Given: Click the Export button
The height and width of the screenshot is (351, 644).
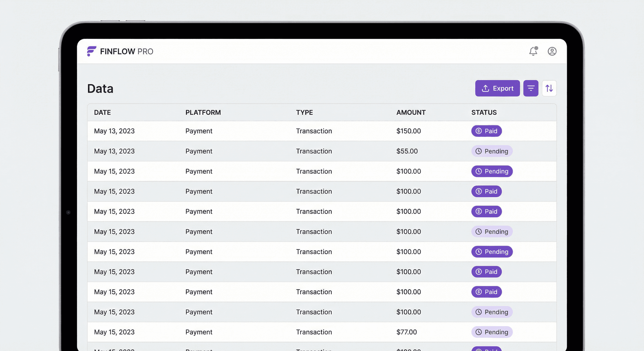Looking at the screenshot, I should click(497, 88).
